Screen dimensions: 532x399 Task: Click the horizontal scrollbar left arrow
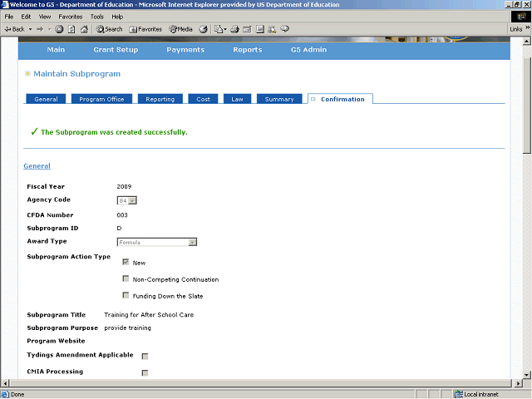click(5, 383)
